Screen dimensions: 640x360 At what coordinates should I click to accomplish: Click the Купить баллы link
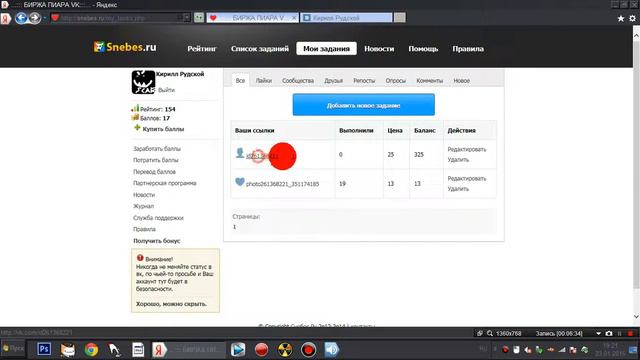(x=163, y=129)
